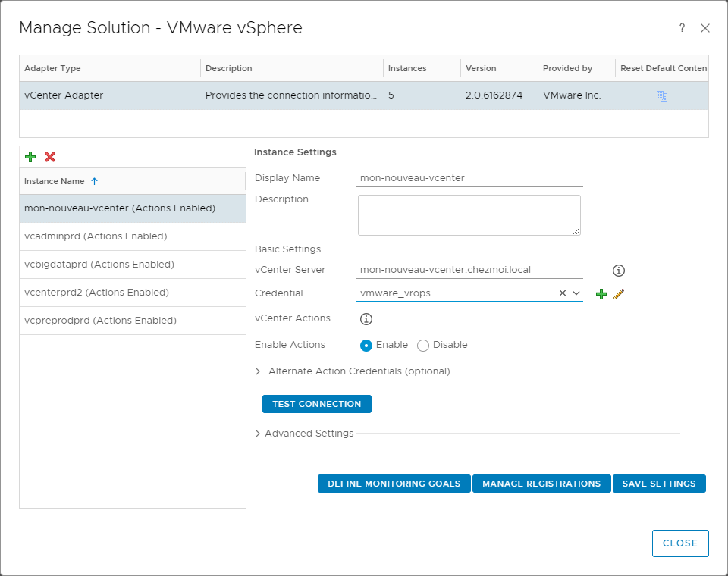
Task: Edit credential using the pencil icon
Action: [x=618, y=294]
